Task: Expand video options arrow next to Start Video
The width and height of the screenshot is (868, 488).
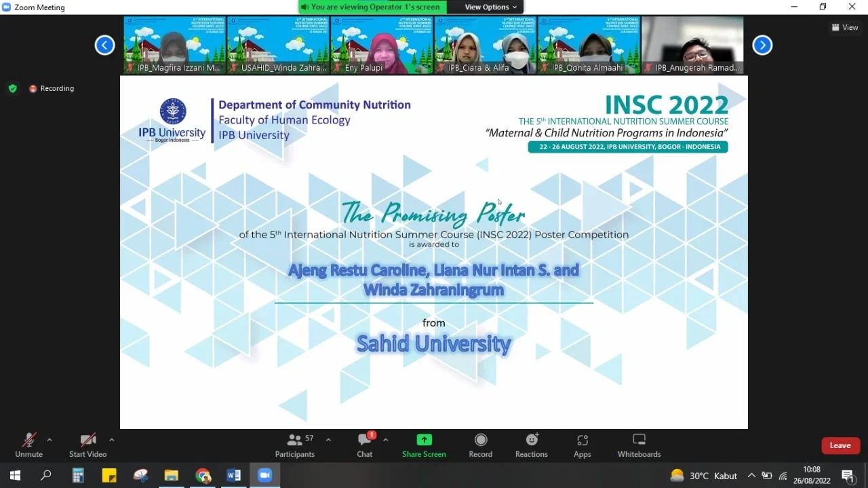Action: [111, 440]
